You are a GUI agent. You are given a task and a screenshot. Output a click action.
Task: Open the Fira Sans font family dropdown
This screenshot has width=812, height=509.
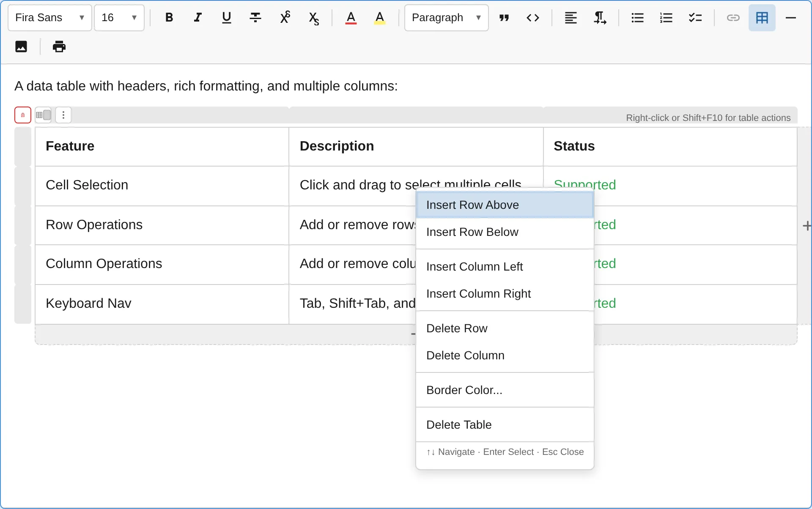(x=49, y=17)
